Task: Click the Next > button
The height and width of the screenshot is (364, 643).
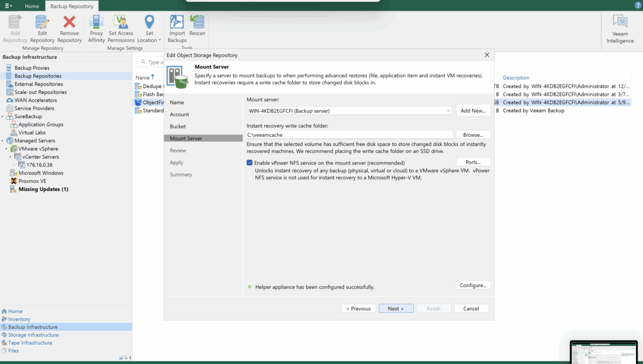Action: (396, 309)
